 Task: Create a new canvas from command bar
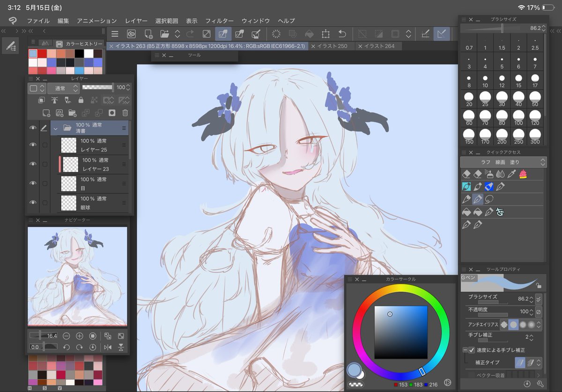pyautogui.click(x=148, y=34)
